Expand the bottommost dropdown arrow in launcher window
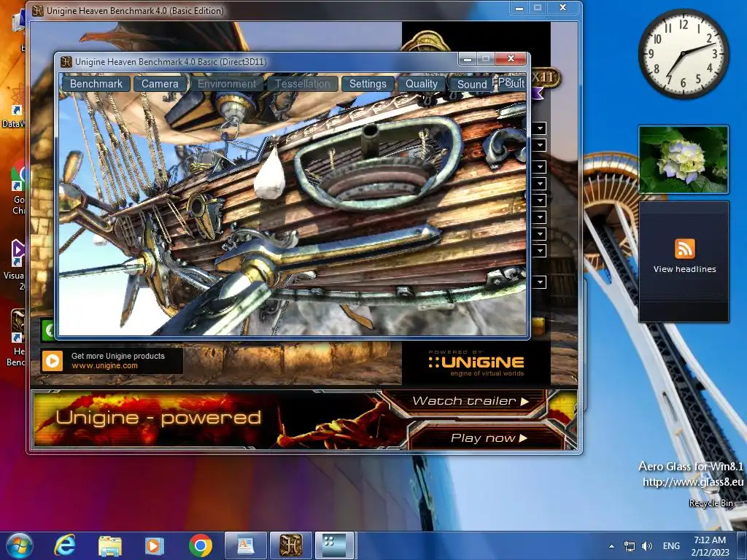 [x=541, y=282]
